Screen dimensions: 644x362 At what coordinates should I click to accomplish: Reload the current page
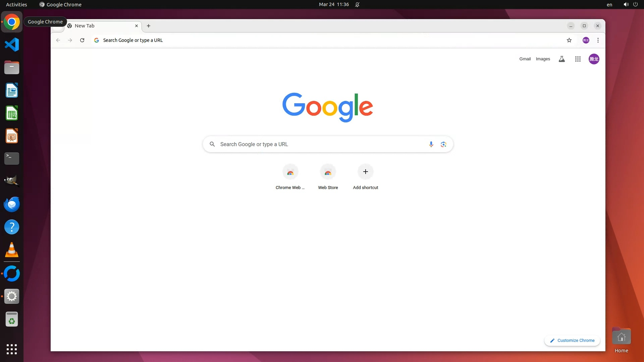coord(82,40)
